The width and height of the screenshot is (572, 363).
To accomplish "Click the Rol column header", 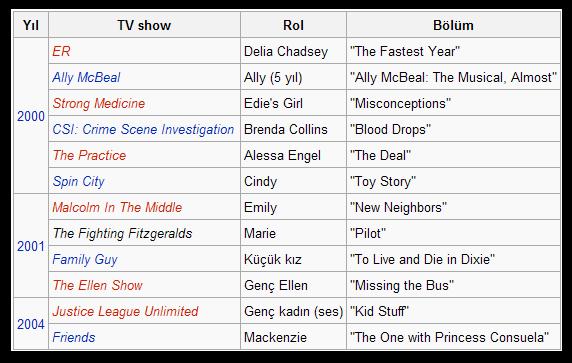I will click(293, 25).
